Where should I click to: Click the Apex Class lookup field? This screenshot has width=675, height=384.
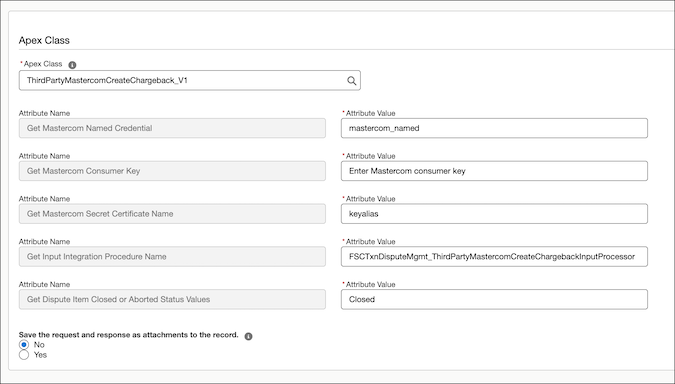[x=190, y=81]
